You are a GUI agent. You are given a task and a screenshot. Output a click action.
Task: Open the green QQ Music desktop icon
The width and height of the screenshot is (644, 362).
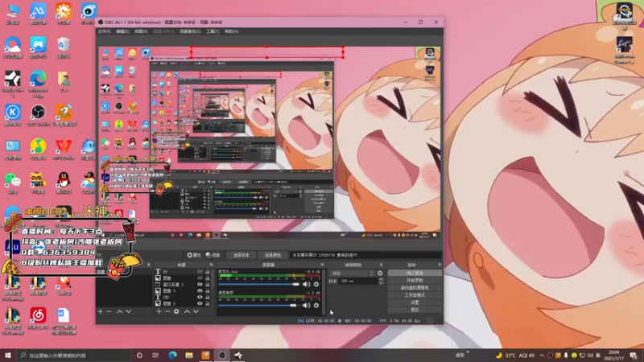tap(38, 149)
